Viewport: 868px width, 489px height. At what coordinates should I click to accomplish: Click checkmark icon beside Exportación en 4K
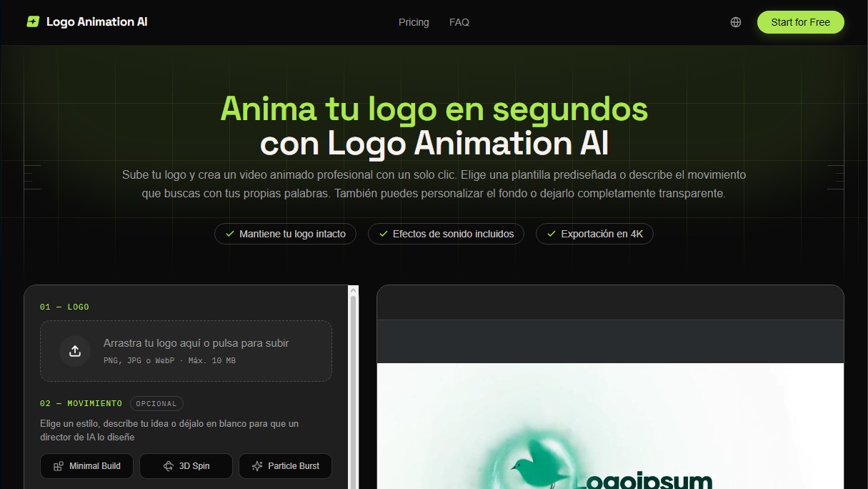552,234
